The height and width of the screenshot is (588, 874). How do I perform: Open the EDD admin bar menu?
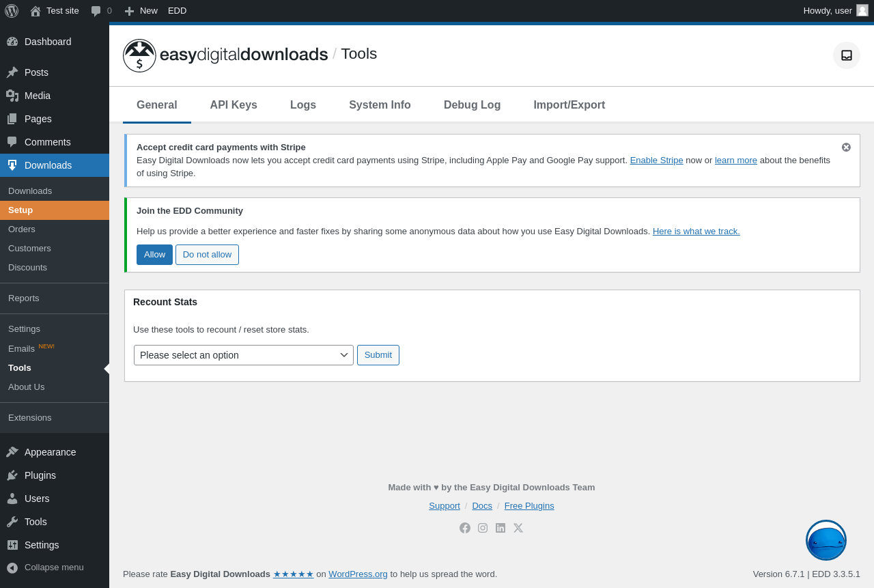click(x=178, y=11)
